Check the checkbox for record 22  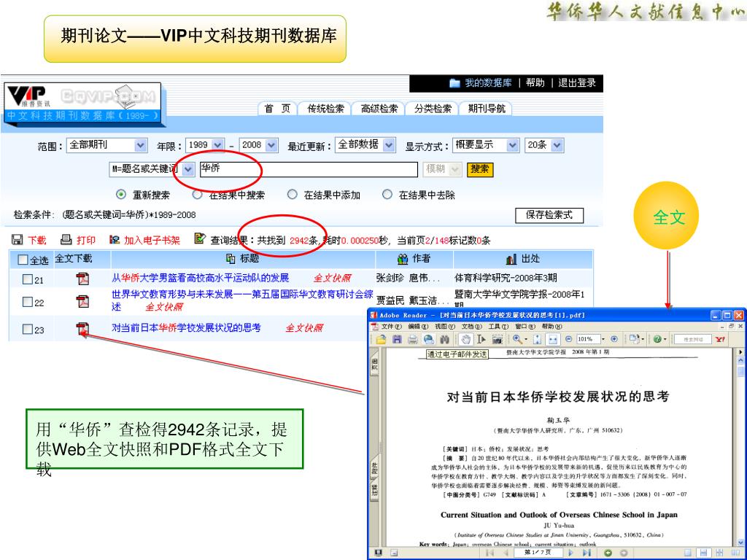click(28, 302)
